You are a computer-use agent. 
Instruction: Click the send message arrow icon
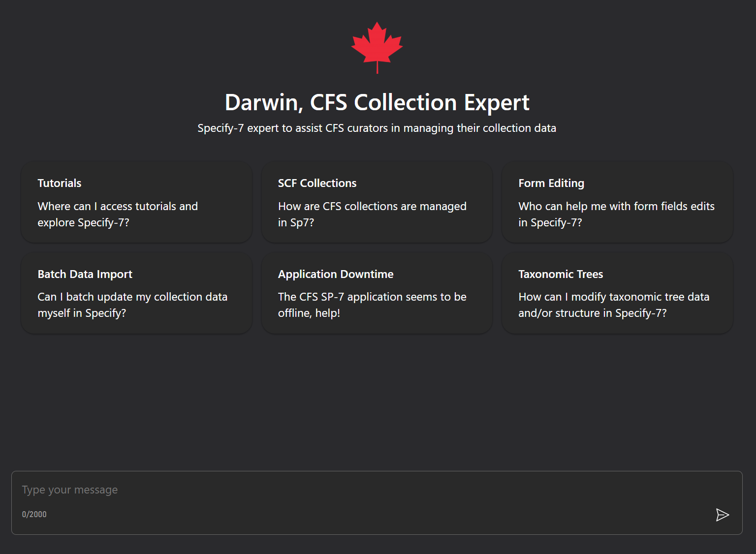[x=722, y=515]
